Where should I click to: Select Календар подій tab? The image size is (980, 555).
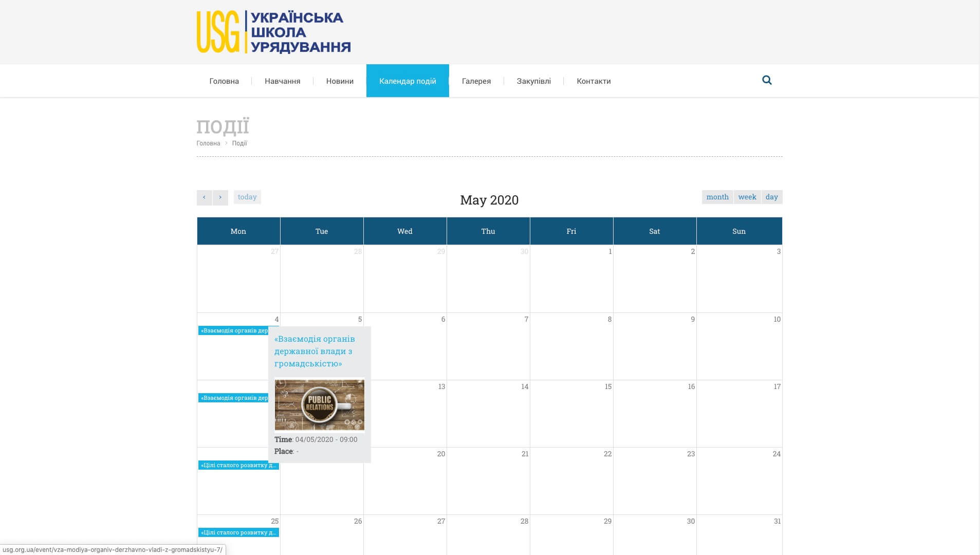[x=408, y=81]
